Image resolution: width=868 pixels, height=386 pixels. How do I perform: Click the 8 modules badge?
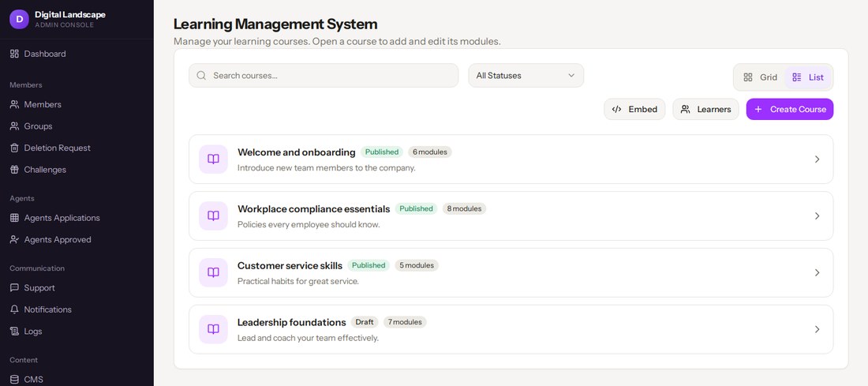click(x=465, y=208)
